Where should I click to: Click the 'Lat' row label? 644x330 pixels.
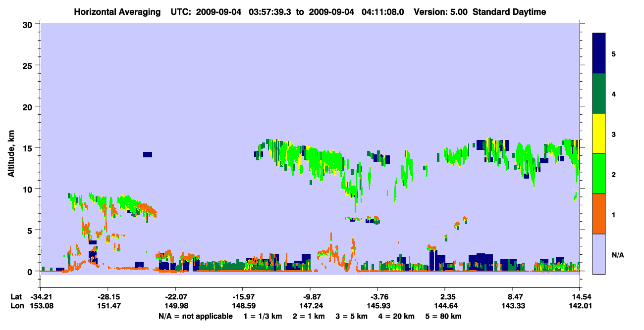16,297
